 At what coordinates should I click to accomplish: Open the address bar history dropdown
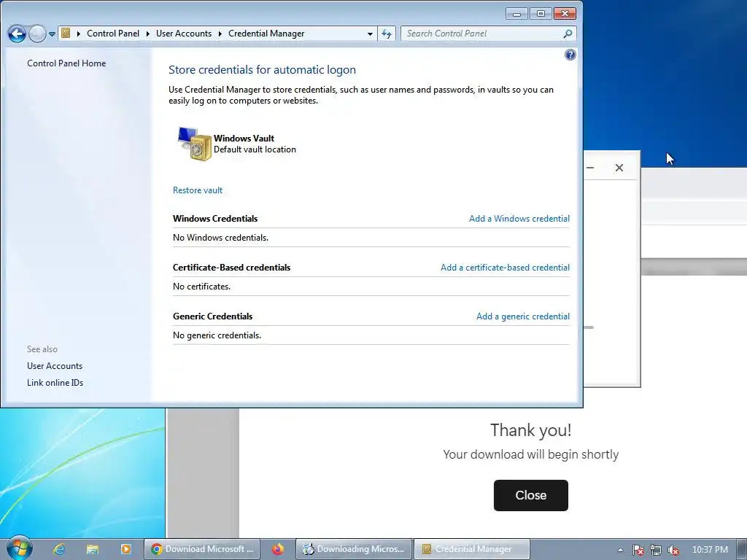point(370,34)
